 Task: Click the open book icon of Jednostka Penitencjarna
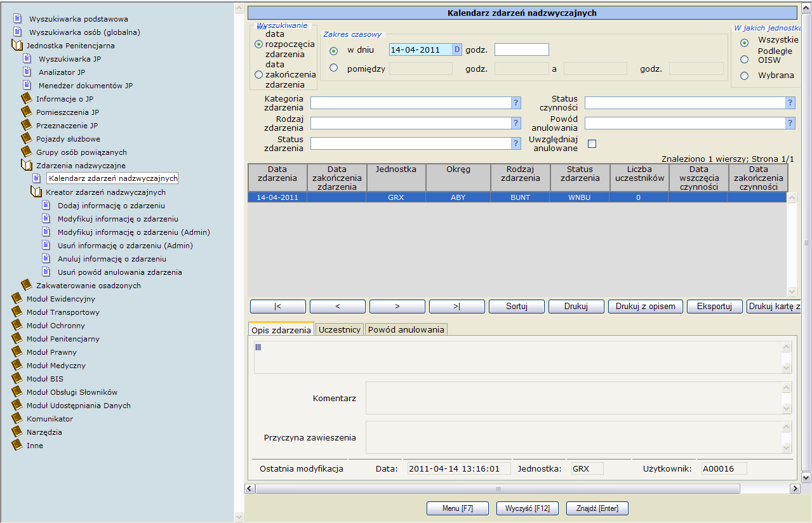tap(17, 45)
